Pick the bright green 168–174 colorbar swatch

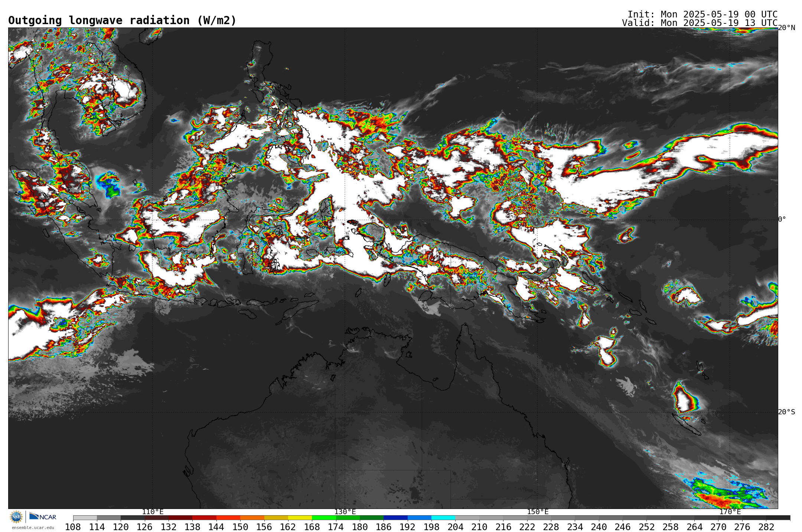324,518
